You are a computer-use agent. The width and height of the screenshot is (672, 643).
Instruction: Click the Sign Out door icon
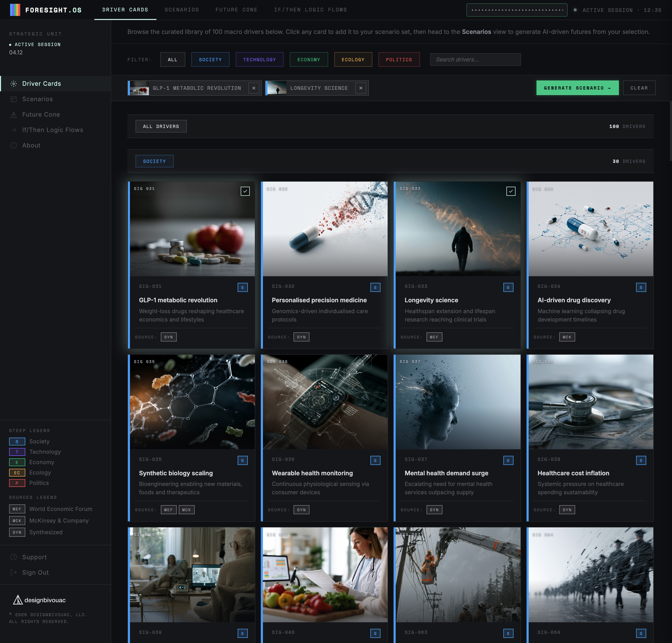14,572
